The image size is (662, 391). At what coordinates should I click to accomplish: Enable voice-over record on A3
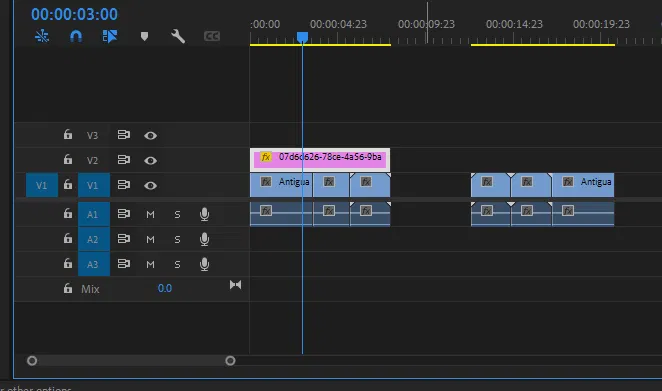pyautogui.click(x=204, y=264)
